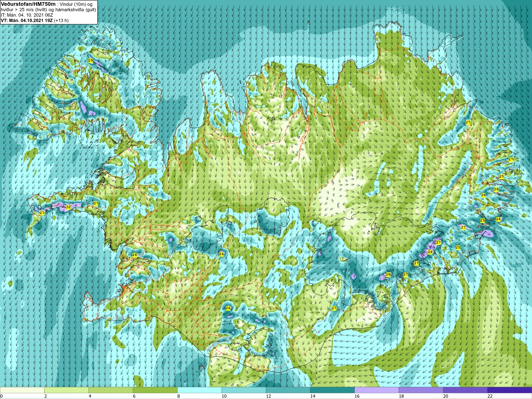532x399 pixels.
Task: Click the 12–14 m/s teal legend swatch
Action: pyautogui.click(x=288, y=390)
